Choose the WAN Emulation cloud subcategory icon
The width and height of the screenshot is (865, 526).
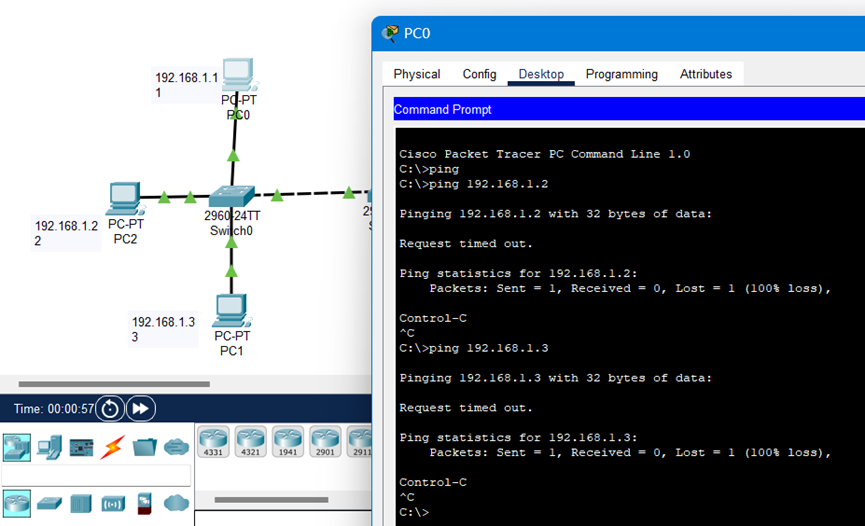pos(177,503)
